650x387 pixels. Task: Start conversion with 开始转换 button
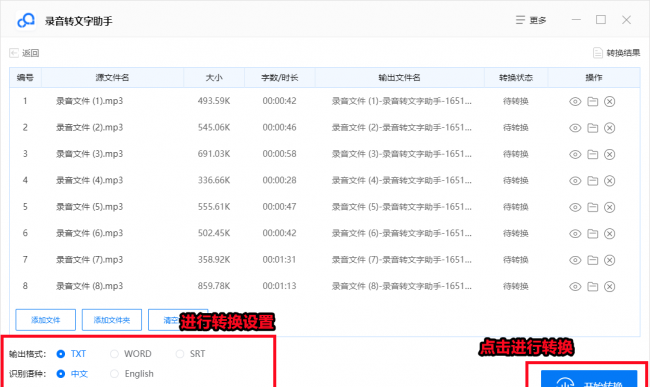(x=589, y=379)
